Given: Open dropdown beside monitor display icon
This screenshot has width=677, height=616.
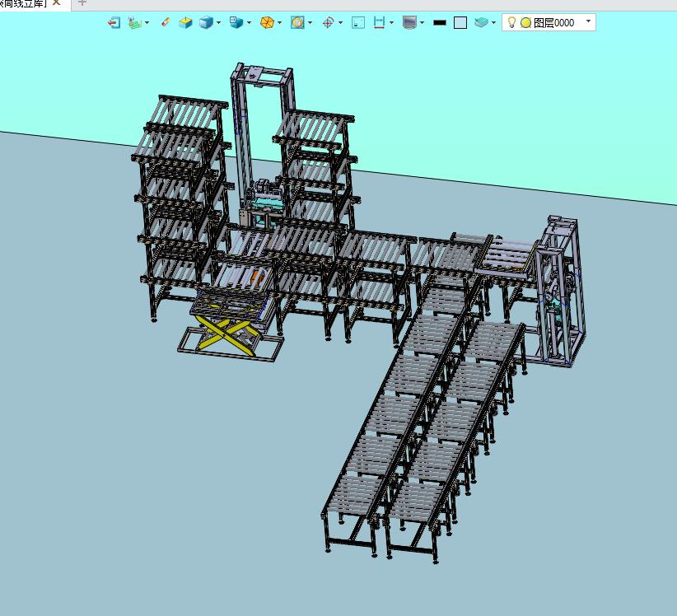Looking at the screenshot, I should pyautogui.click(x=422, y=22).
